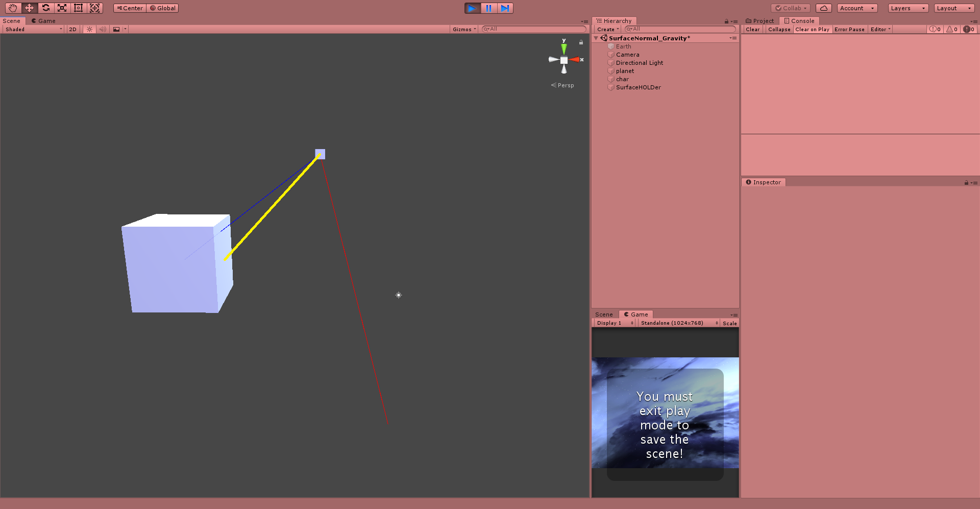Select the Rect transform tool
Image resolution: width=980 pixels, height=509 pixels.
(x=78, y=8)
